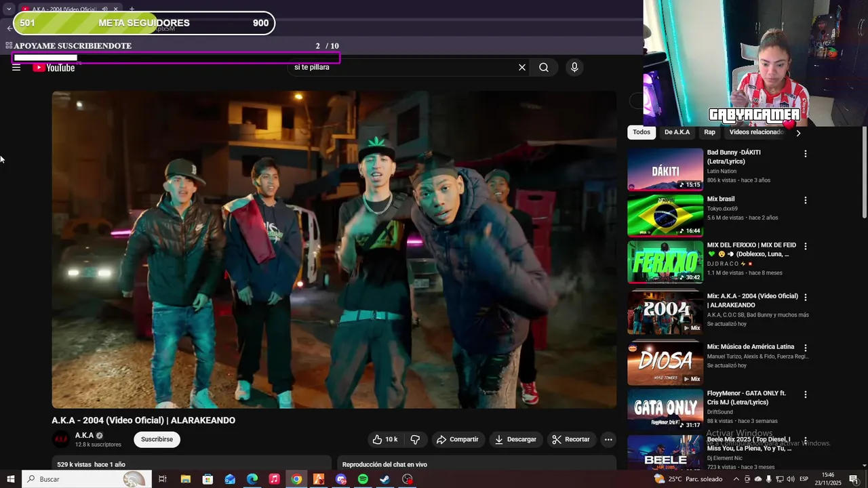Click Latin Nation channel name

point(722,171)
